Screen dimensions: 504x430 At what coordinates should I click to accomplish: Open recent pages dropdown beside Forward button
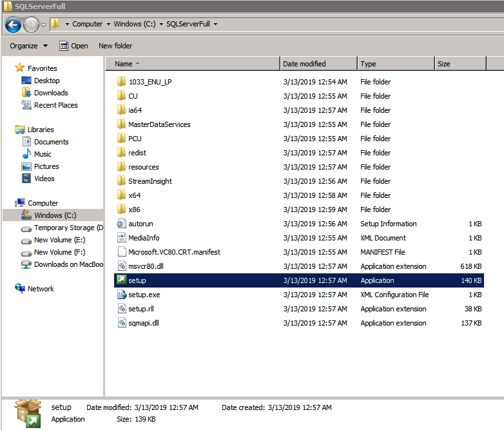(x=43, y=24)
